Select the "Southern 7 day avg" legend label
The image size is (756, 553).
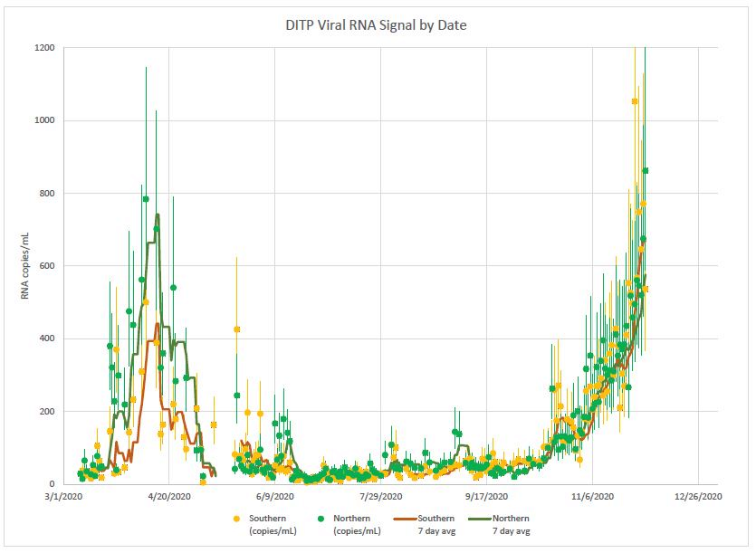pyautogui.click(x=436, y=525)
